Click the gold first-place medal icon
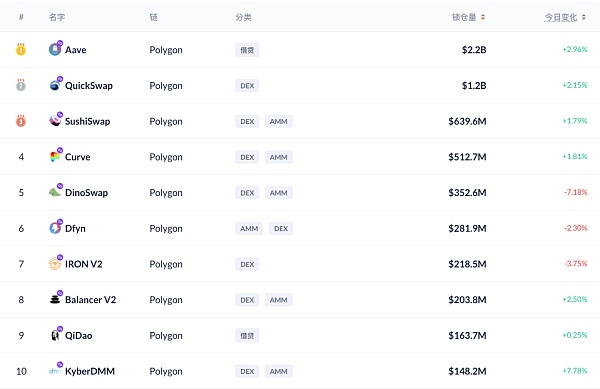The image size is (600, 389). click(x=21, y=49)
